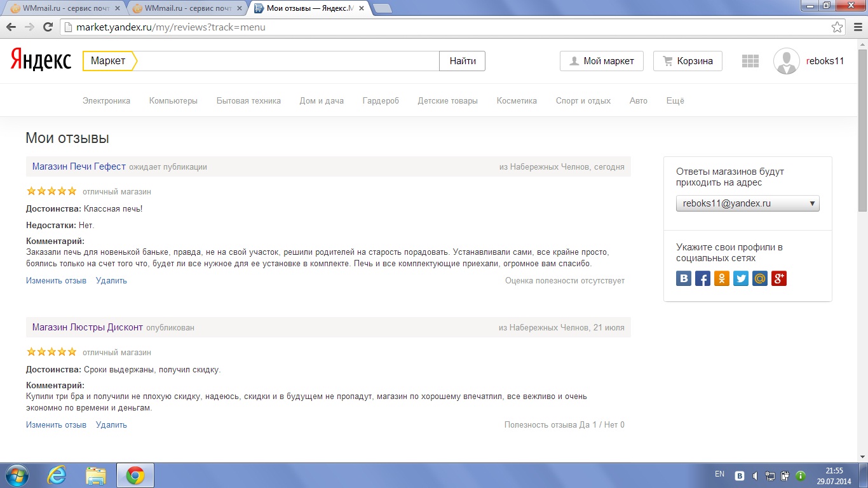This screenshot has height=488, width=868.
Task: Click the Twitter social profile icon
Action: click(x=741, y=278)
